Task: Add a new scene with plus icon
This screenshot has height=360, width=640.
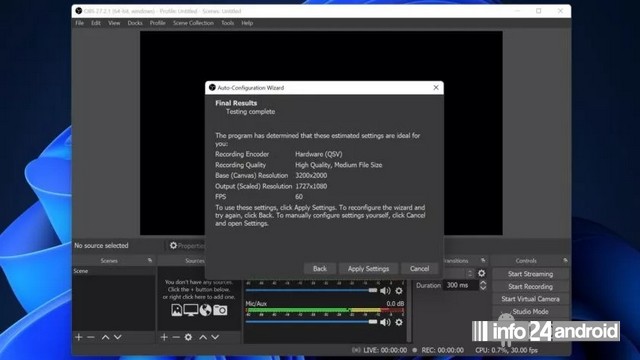Action: coord(79,337)
